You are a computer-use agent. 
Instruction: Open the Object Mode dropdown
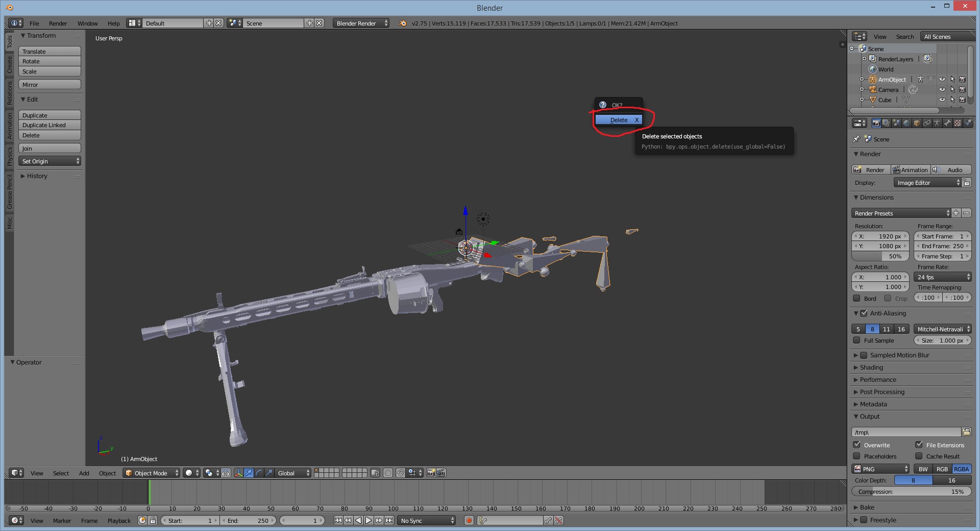[151, 473]
